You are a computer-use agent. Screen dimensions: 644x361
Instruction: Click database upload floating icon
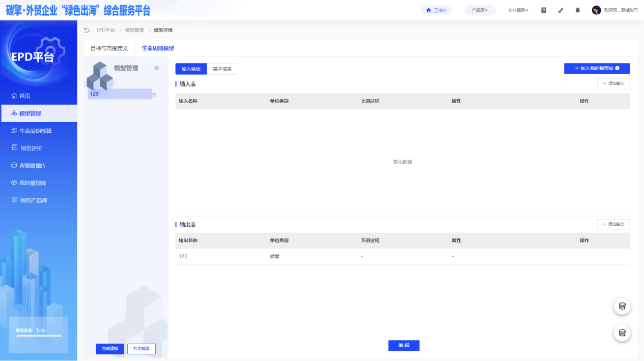622,306
